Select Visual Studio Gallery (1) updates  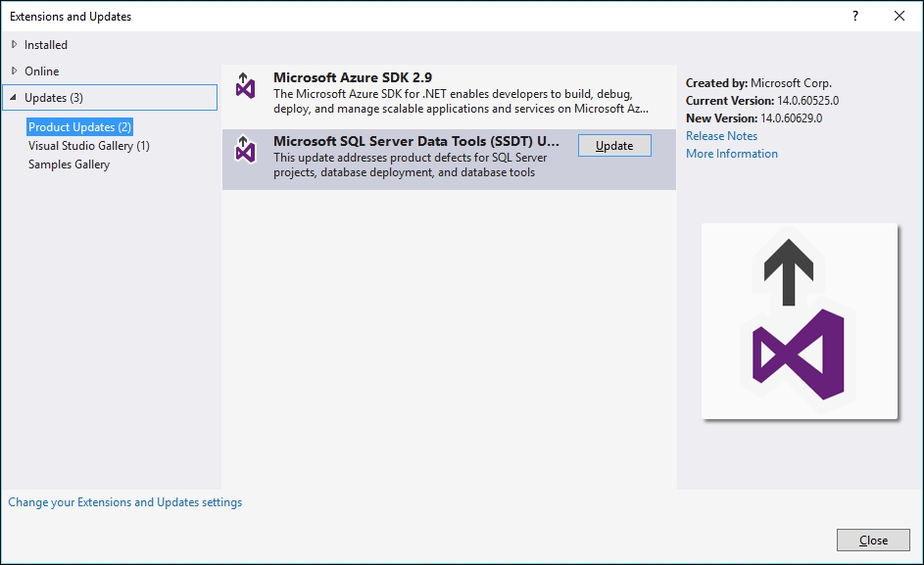coord(89,146)
